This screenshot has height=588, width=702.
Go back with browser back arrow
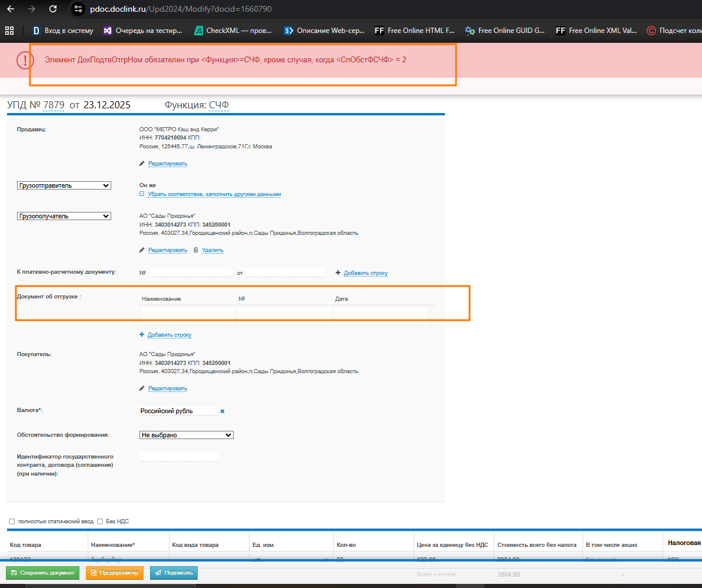click(11, 9)
